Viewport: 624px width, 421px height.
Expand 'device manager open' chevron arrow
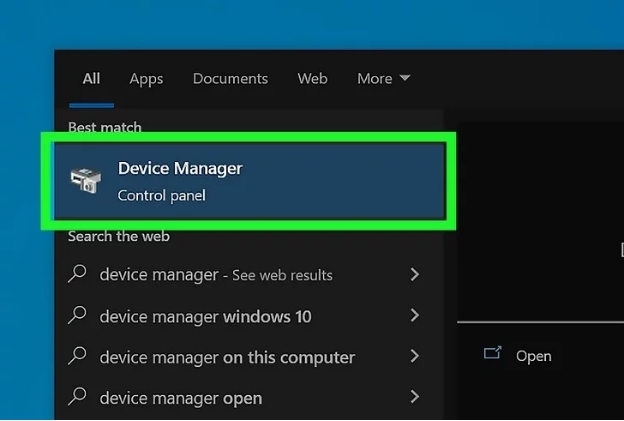pos(415,398)
